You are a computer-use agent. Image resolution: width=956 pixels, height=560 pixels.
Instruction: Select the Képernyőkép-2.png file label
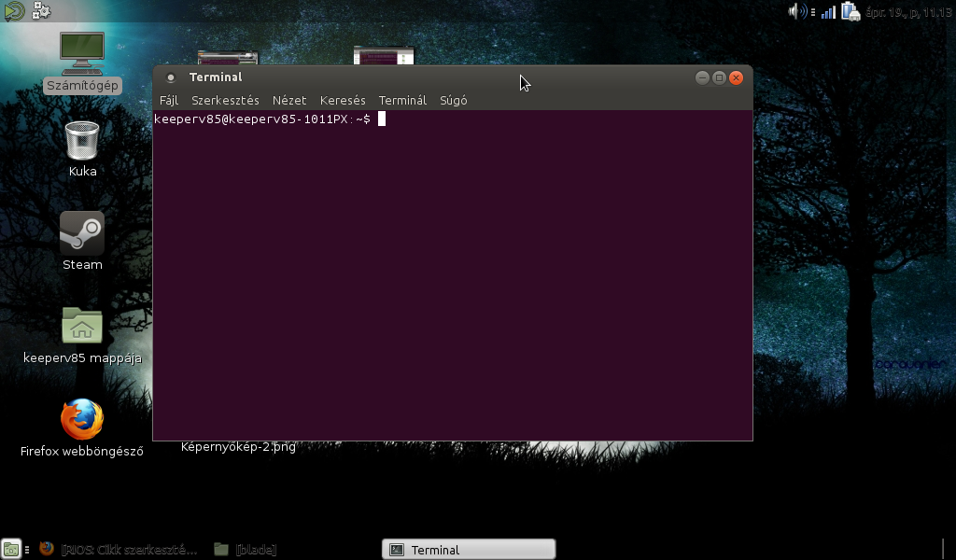pyautogui.click(x=238, y=447)
